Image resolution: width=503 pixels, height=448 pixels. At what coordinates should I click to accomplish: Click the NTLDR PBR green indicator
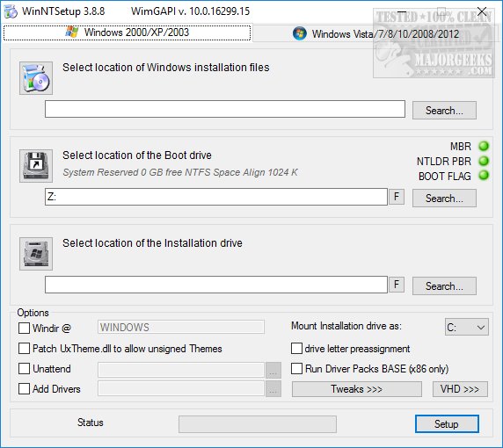[x=484, y=161]
